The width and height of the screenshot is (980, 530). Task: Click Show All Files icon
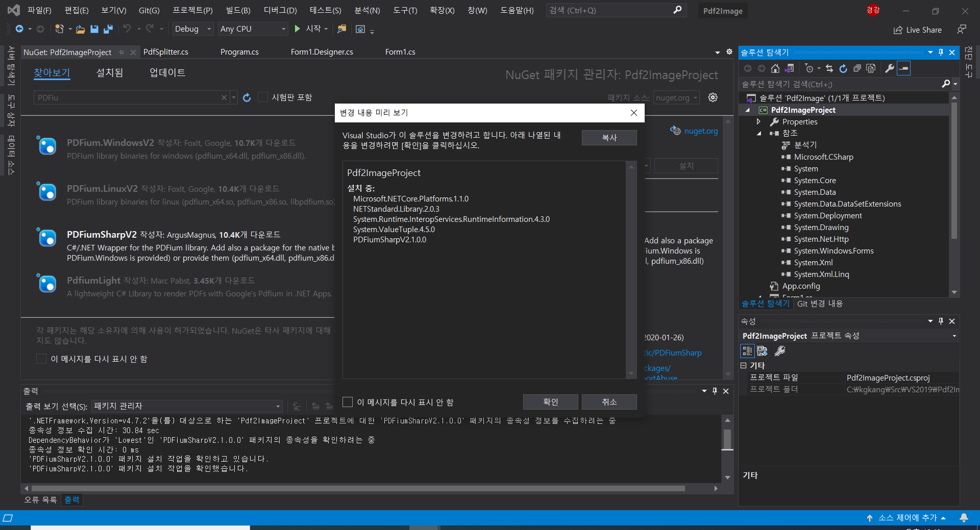(871, 68)
